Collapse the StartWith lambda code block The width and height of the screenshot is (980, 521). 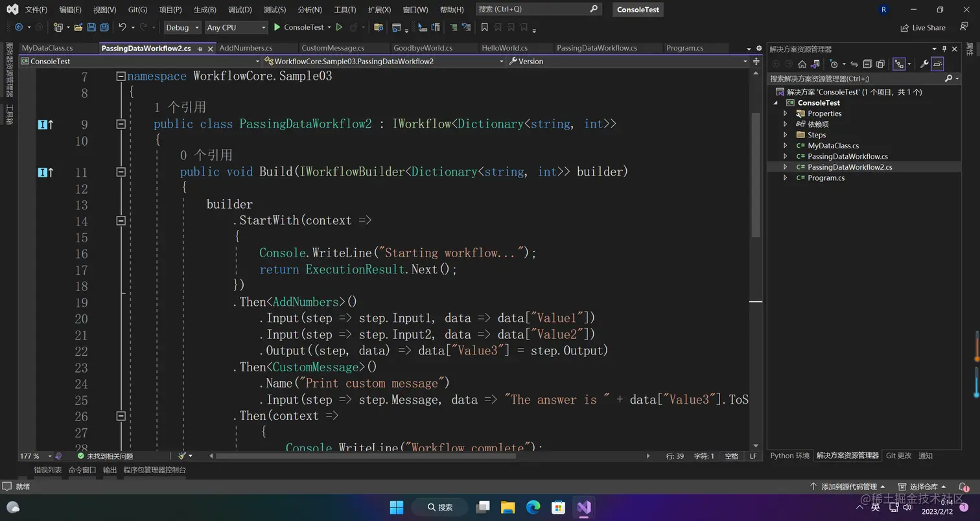tap(121, 220)
